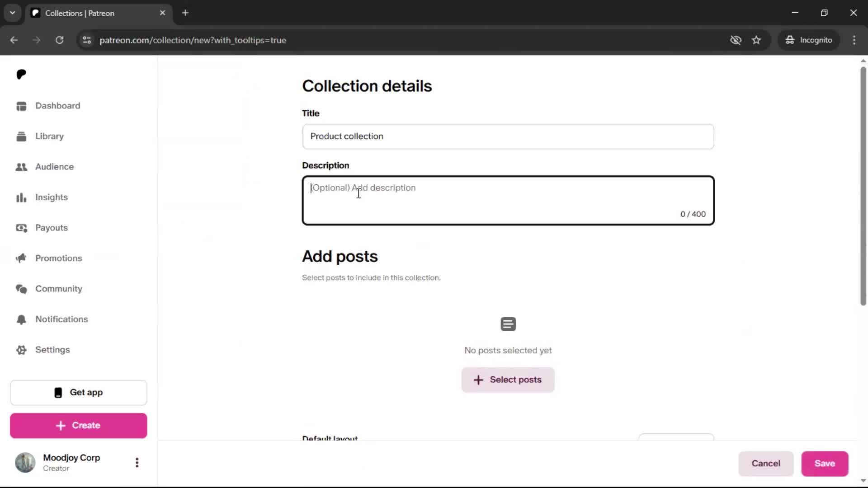Reload the page
Image resolution: width=868 pixels, height=488 pixels.
59,40
